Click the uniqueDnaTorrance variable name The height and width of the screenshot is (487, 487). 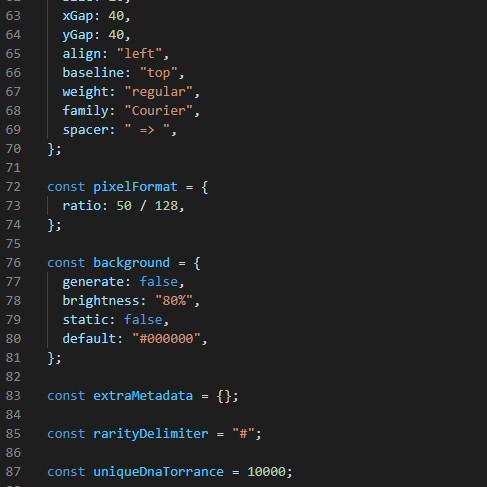tap(158, 472)
